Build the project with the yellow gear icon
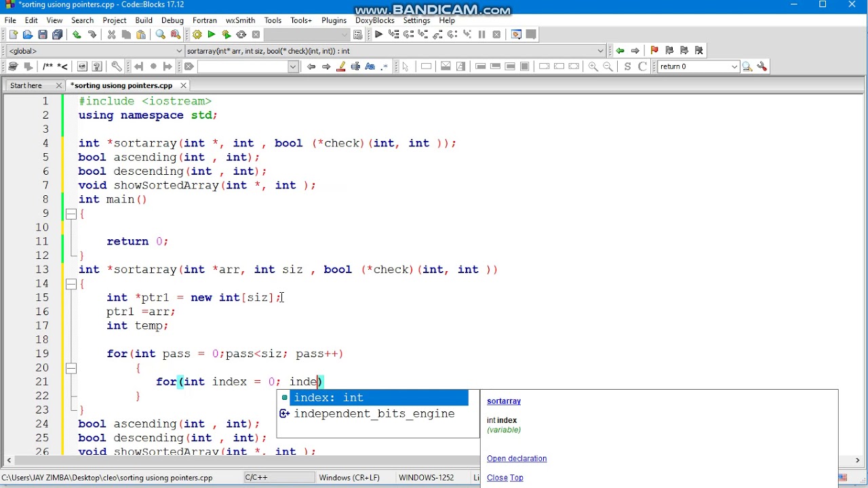Viewport: 868px width, 488px height. (x=197, y=35)
